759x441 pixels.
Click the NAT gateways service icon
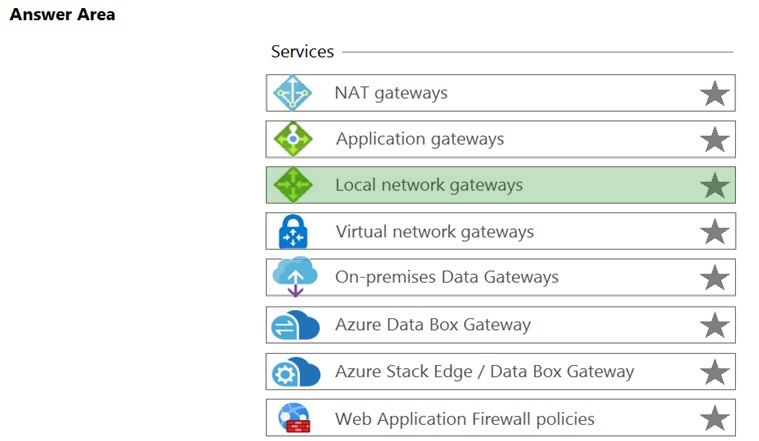(293, 93)
